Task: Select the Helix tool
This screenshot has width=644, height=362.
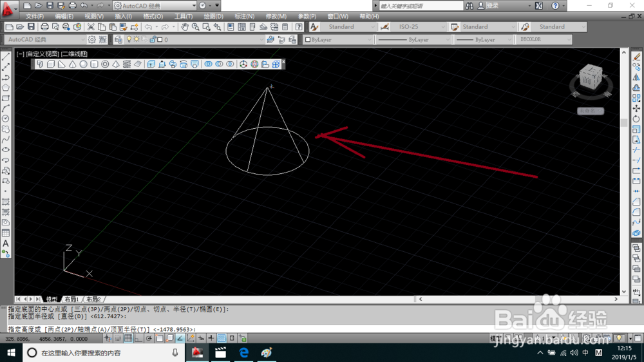Action: (x=126, y=64)
